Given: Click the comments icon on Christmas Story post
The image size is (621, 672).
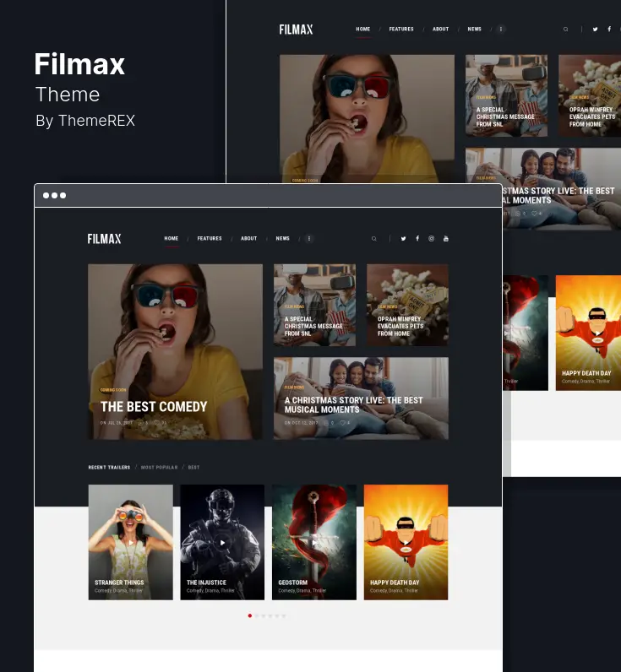Looking at the screenshot, I should pyautogui.click(x=326, y=423).
